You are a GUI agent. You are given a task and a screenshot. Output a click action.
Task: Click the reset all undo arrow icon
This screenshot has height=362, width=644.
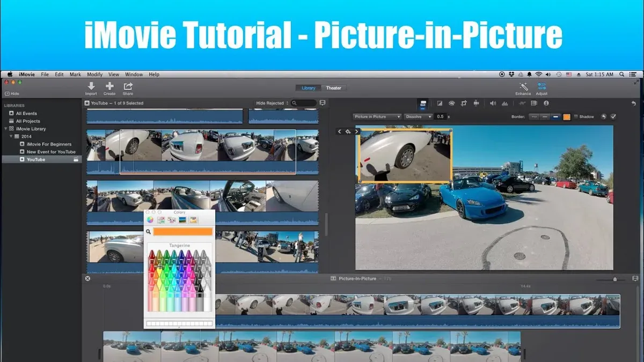(633, 104)
